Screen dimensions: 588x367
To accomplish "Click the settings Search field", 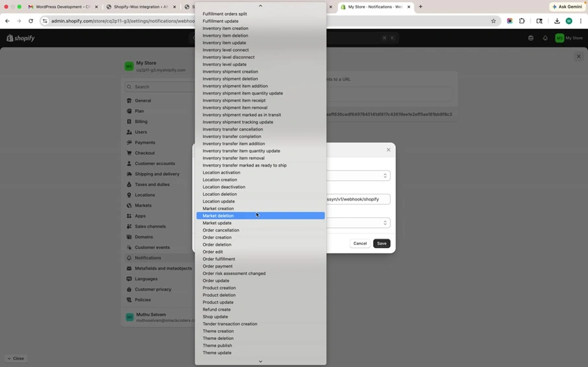I will [x=160, y=87].
